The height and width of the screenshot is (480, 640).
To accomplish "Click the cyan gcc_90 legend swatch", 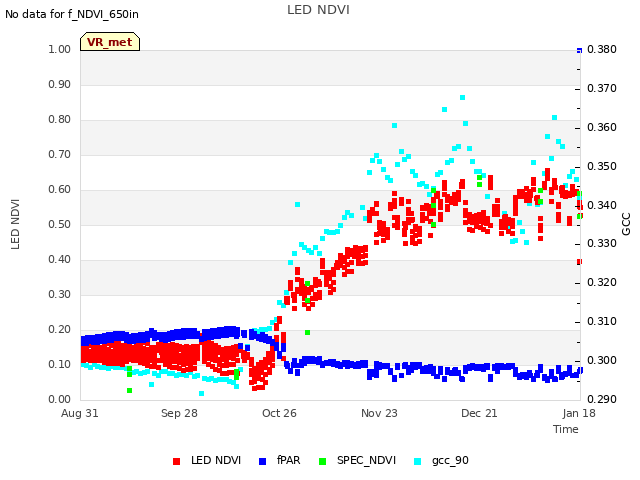I will (418, 461).
